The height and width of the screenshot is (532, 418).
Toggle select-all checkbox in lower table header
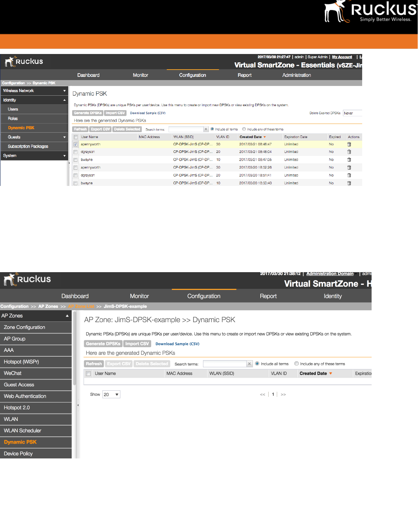click(x=88, y=374)
